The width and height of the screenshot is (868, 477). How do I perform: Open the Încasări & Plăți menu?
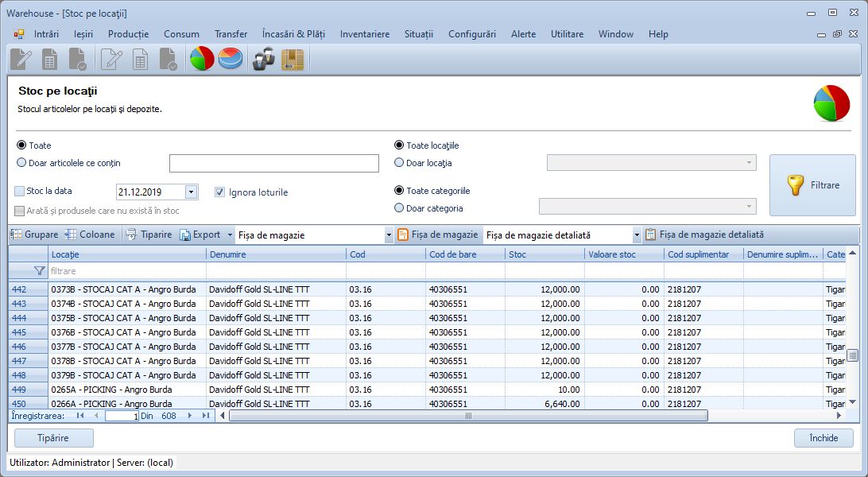point(293,34)
